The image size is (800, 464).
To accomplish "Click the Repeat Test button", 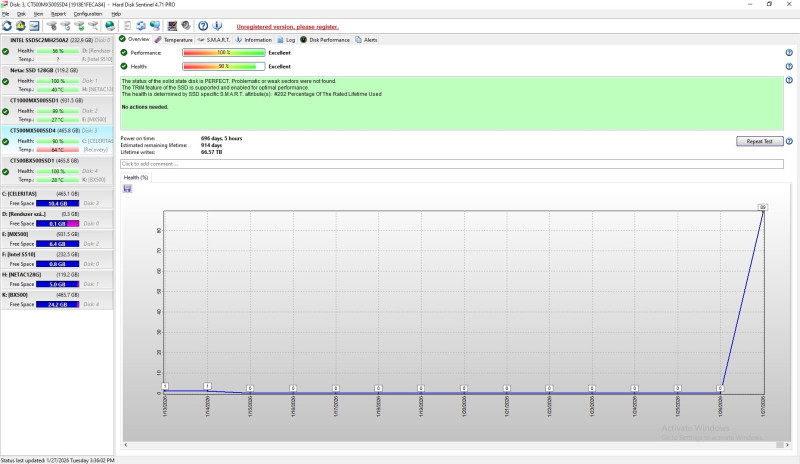I will click(x=760, y=141).
